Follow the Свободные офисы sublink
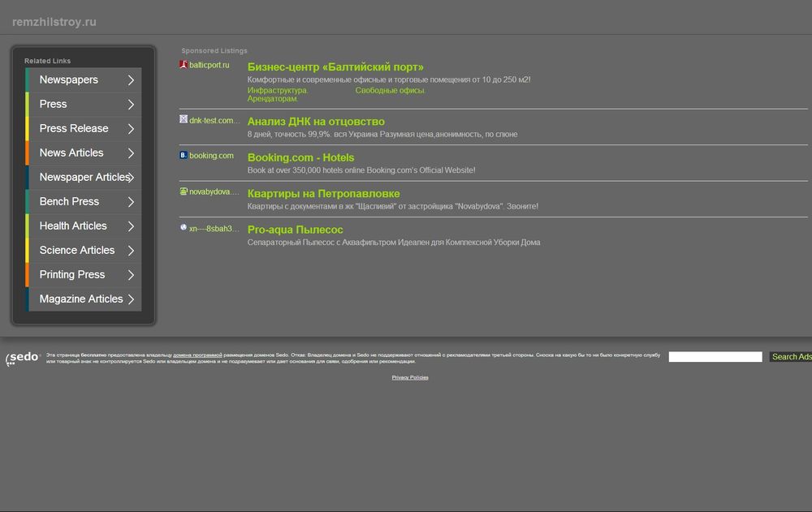812x512 pixels. 390,90
